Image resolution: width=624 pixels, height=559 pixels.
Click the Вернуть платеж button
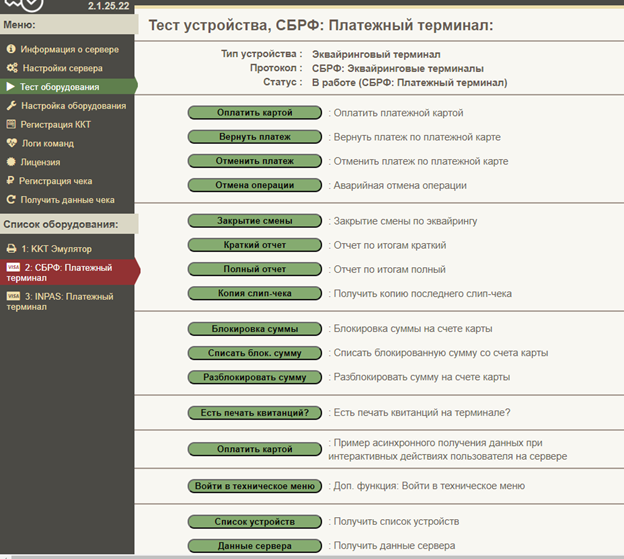pos(255,137)
